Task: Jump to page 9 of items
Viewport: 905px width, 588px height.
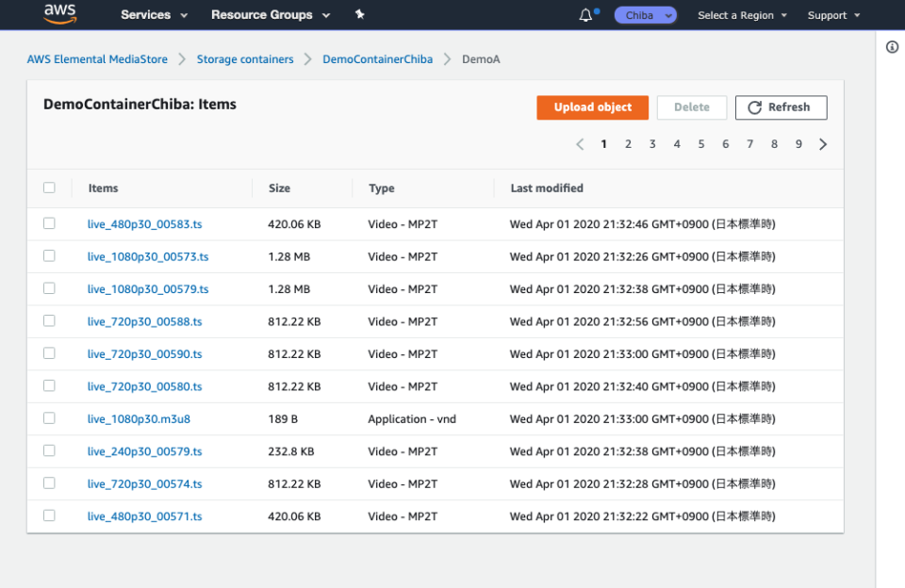Action: point(798,144)
